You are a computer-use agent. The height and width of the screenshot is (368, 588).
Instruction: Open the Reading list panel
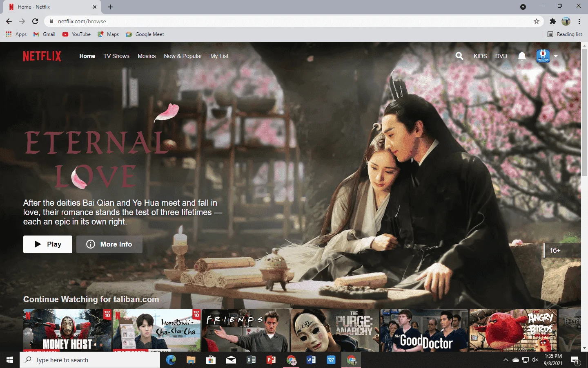(x=565, y=34)
